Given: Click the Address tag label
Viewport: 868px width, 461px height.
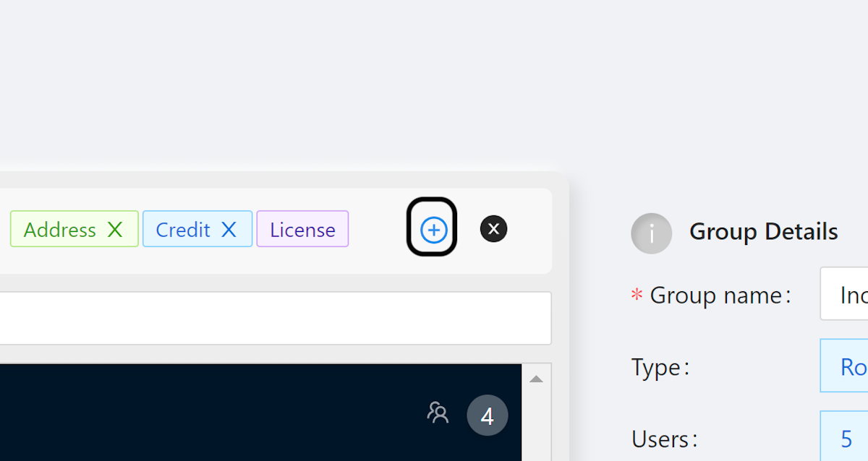Looking at the screenshot, I should (x=59, y=230).
